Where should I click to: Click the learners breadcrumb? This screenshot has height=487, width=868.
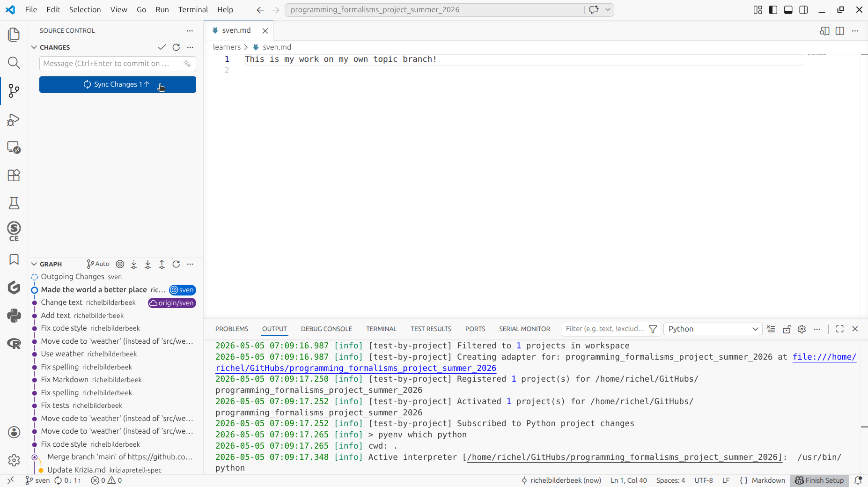(227, 47)
